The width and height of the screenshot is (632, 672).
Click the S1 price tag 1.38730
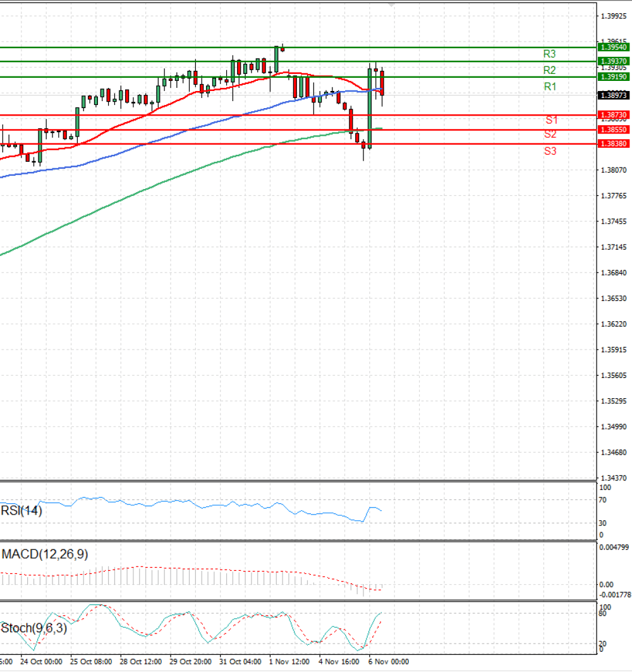pos(614,115)
